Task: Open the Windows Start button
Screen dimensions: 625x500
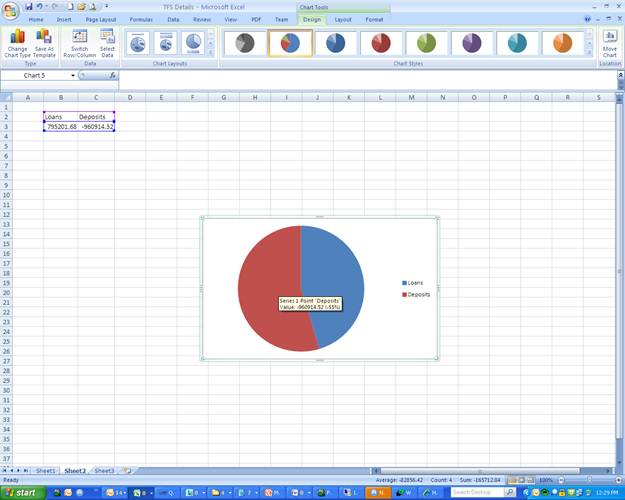Action: click(22, 493)
